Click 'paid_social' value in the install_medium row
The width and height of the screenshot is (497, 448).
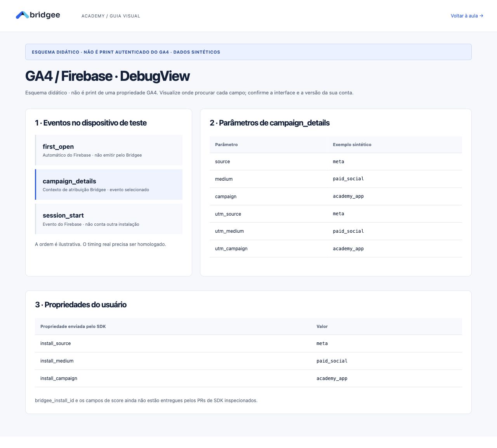tap(332, 361)
